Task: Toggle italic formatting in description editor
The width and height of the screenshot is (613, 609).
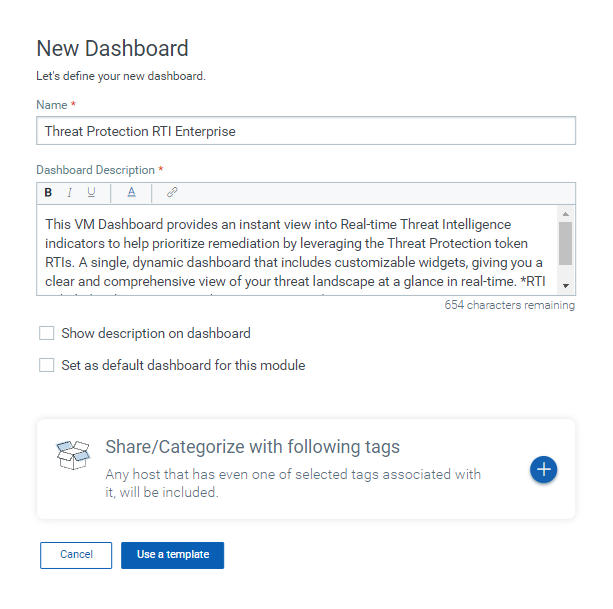Action: pos(70,193)
